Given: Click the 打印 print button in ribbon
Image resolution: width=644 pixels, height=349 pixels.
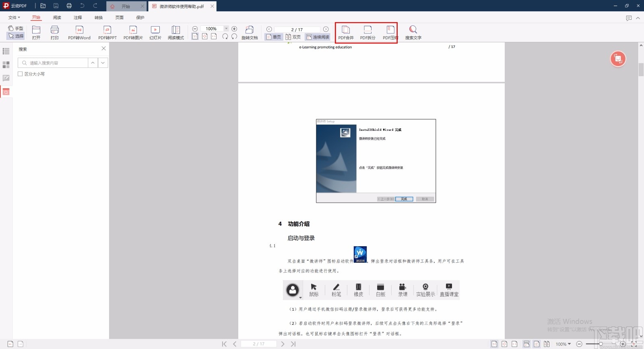Looking at the screenshot, I should [x=55, y=33].
